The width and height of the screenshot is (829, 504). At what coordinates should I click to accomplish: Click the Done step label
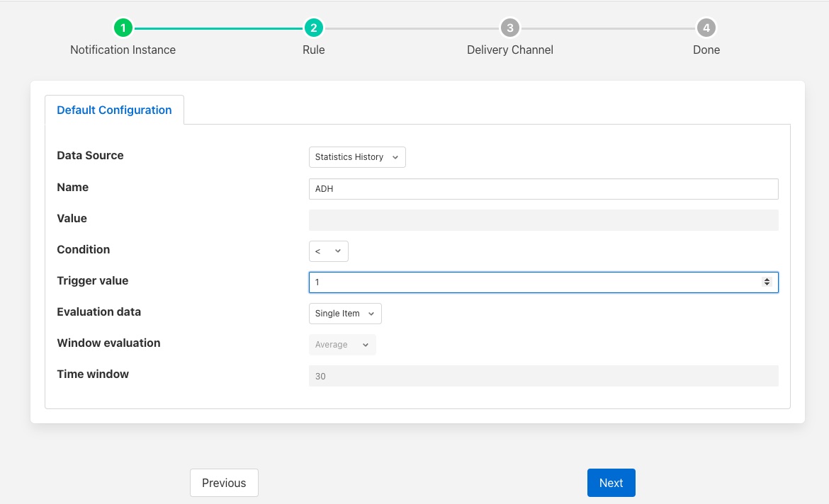click(706, 50)
